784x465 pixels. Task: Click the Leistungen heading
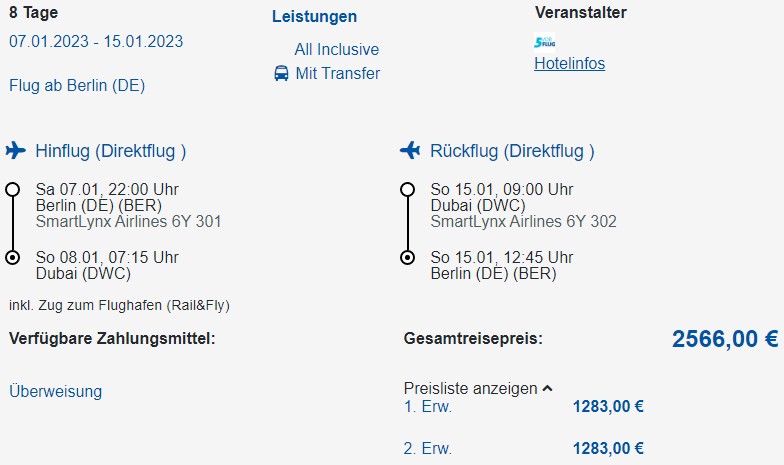(314, 16)
